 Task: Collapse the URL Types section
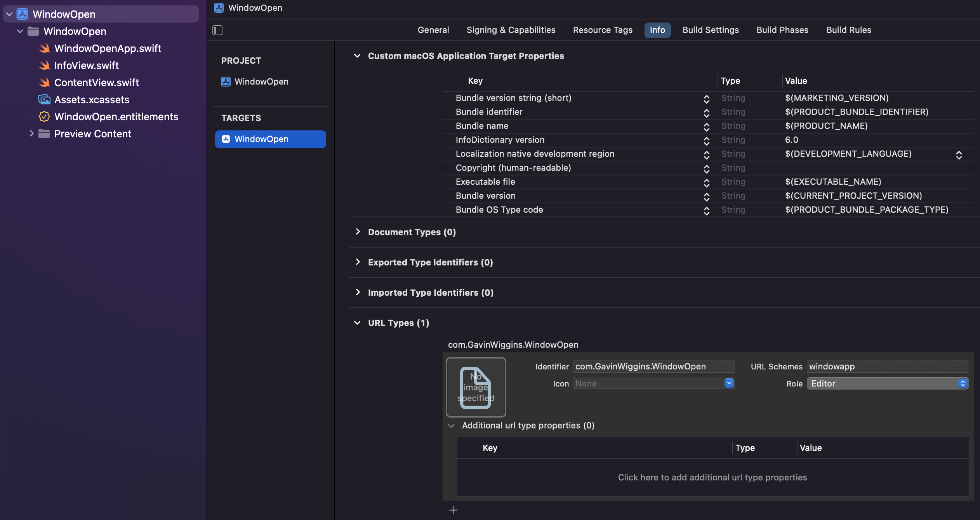357,323
